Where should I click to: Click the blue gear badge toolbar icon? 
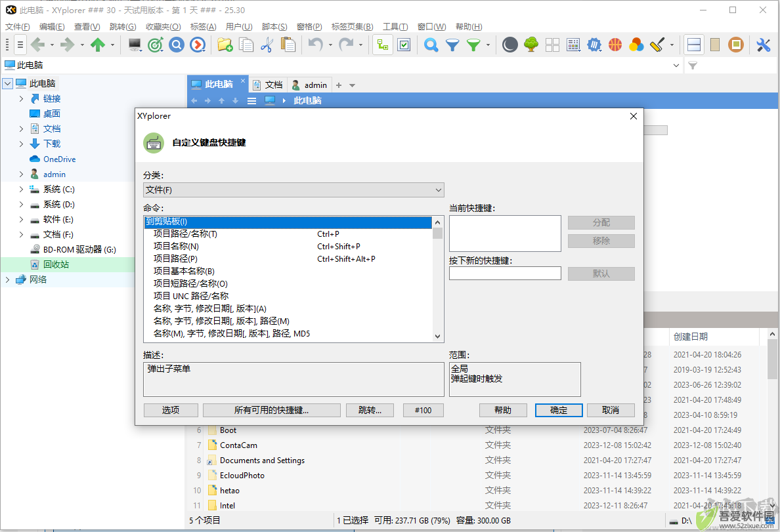point(594,45)
